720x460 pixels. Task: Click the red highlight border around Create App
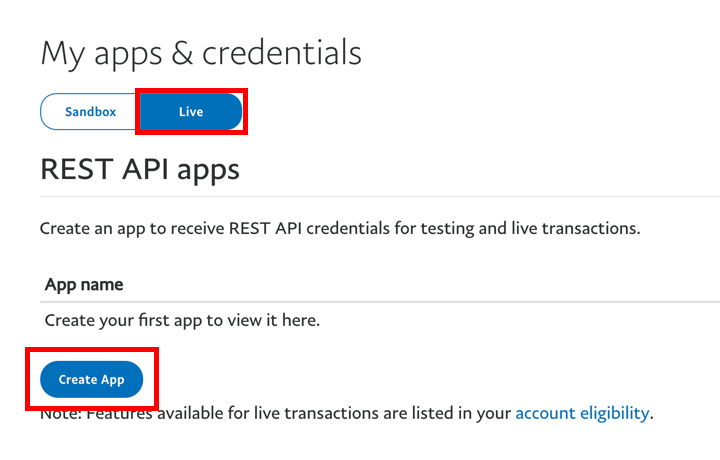[157, 380]
